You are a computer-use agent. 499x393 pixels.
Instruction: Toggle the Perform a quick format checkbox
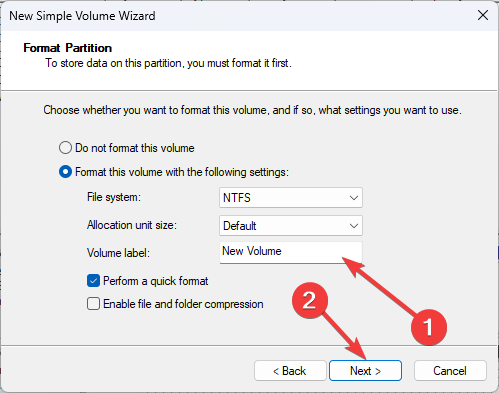pos(93,281)
